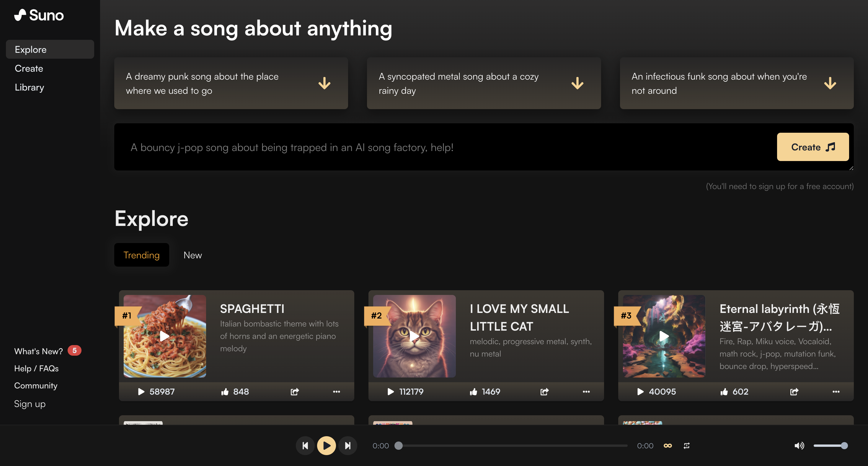Like the SPAGHETTI song

(x=225, y=391)
